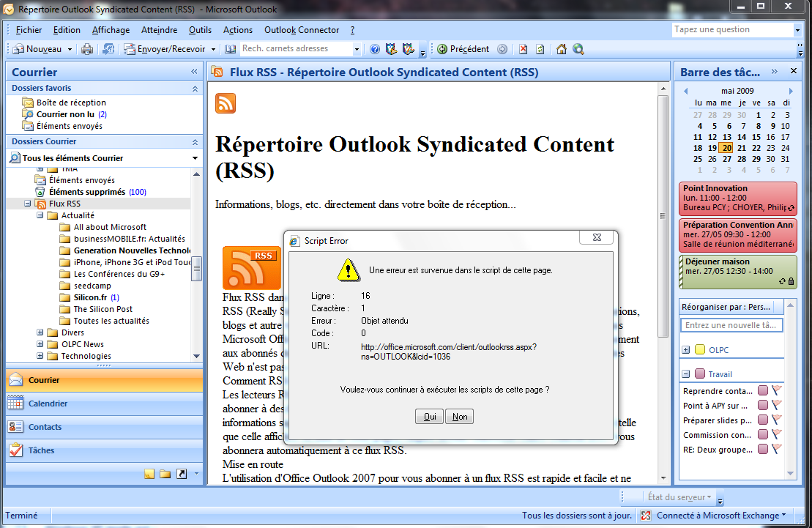Image resolution: width=812 pixels, height=528 pixels.
Task: Open the Outils menu
Action: pos(200,30)
